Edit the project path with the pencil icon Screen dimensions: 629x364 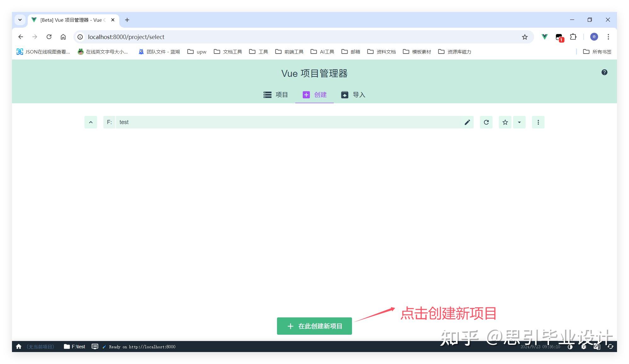[467, 122]
